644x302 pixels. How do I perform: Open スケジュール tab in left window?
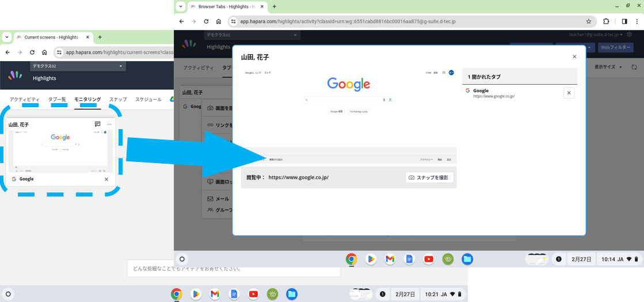(148, 100)
